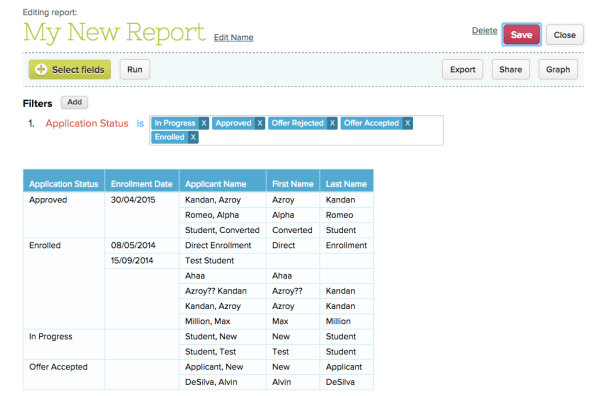This screenshot has height=396, width=600.
Task: Click applicant 'Student, New'
Action: [x=211, y=337]
